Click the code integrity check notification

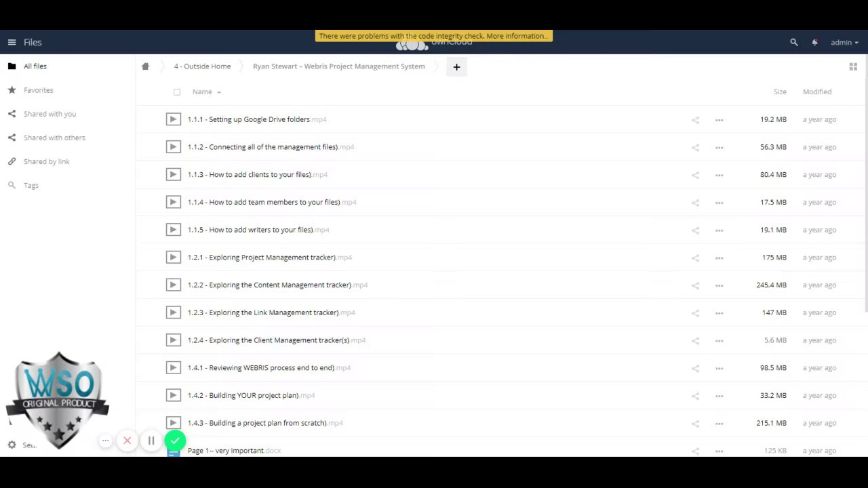click(x=433, y=36)
